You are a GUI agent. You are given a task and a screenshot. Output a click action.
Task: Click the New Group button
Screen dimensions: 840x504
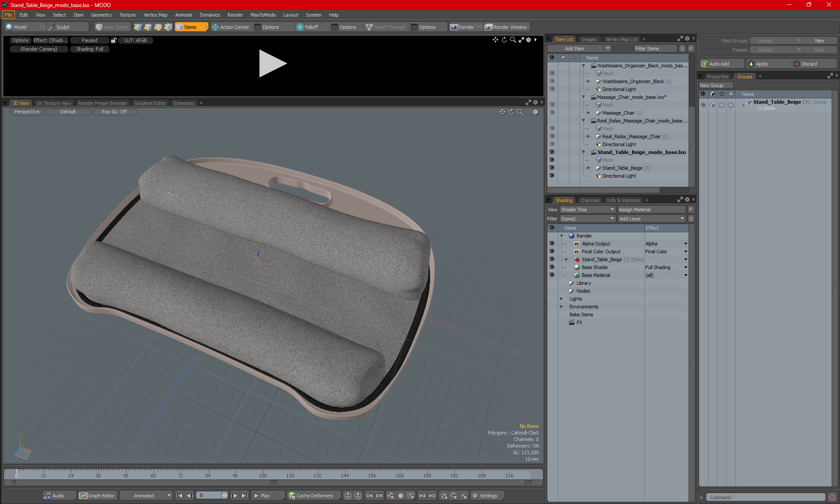pyautogui.click(x=715, y=85)
